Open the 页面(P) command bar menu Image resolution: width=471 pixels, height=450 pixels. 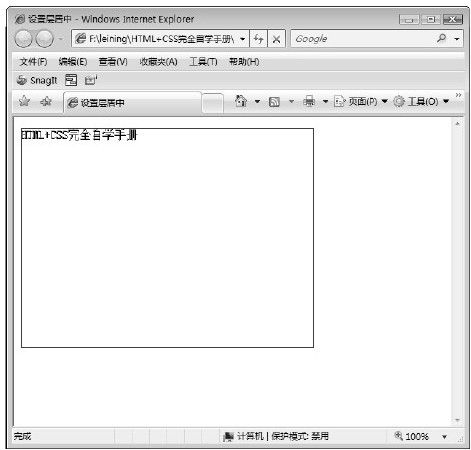pos(361,101)
